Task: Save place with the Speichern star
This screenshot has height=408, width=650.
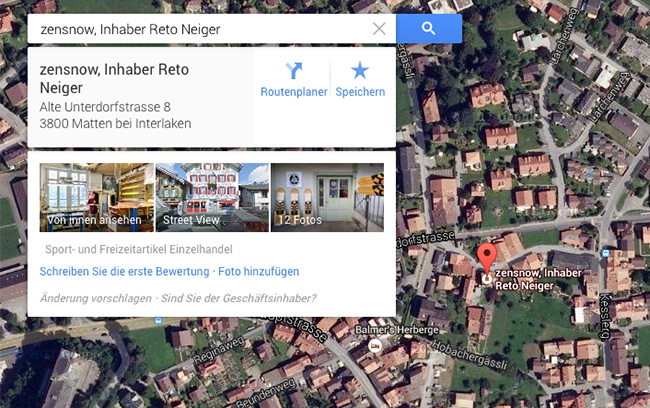Action: click(360, 70)
